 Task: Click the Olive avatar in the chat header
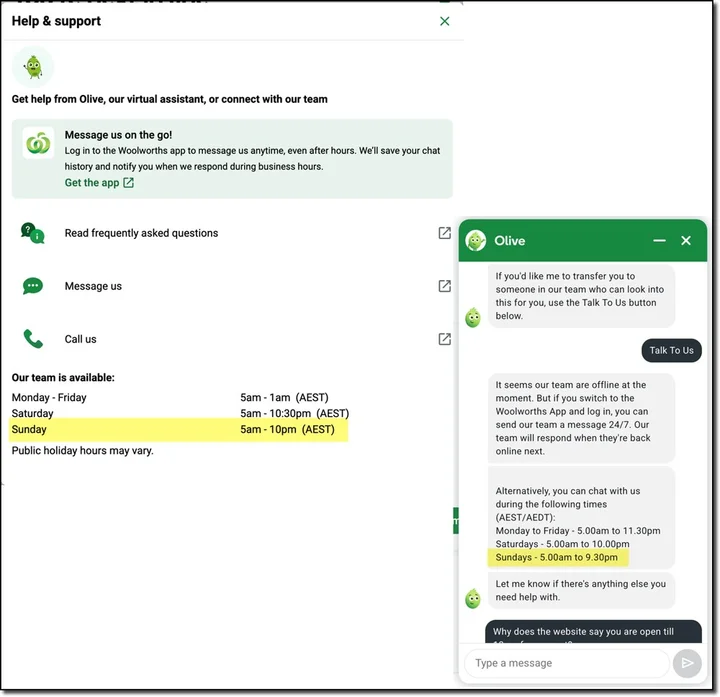coord(476,241)
